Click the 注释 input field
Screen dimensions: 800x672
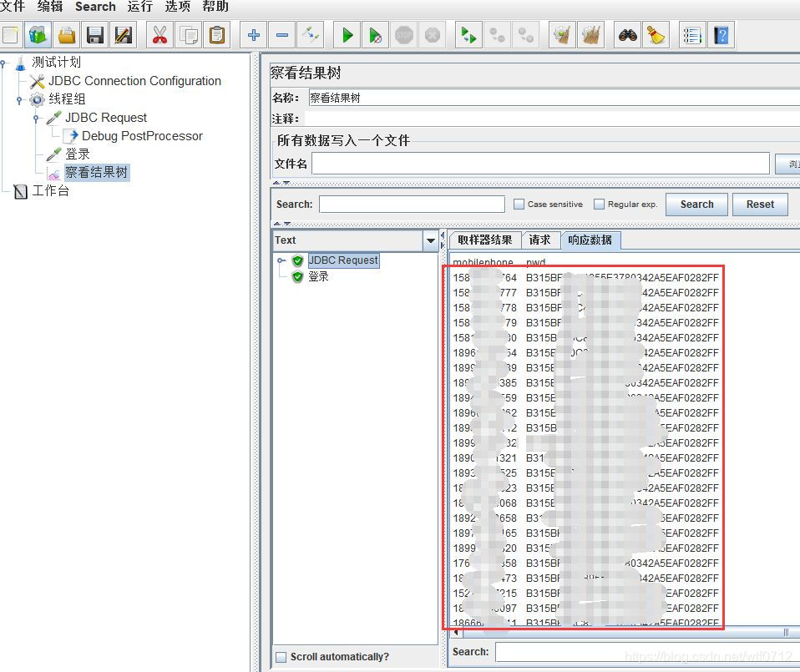553,119
